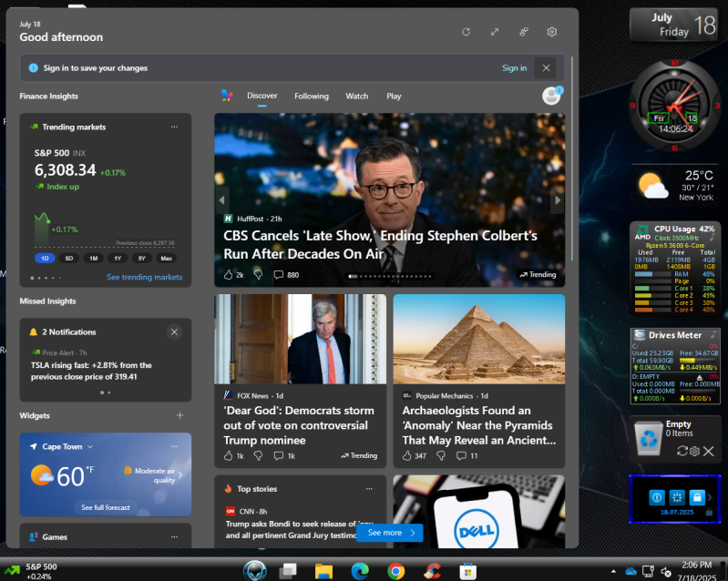Open the Alienware Start button

point(255,571)
